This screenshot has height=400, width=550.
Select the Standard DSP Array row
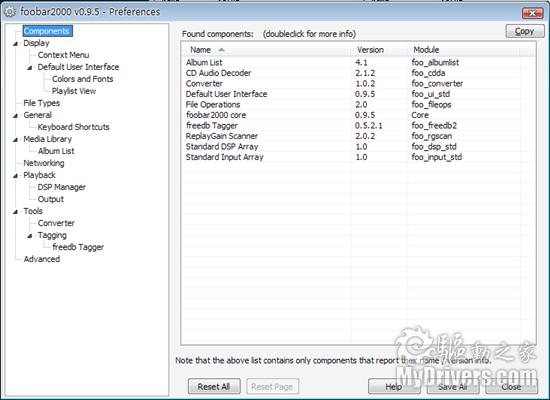[358, 147]
